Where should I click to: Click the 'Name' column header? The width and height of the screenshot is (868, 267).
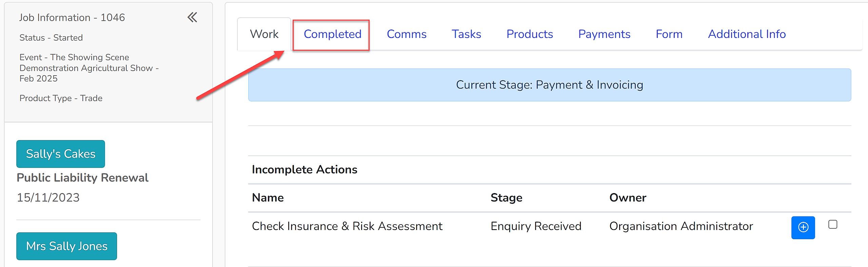[x=268, y=197]
